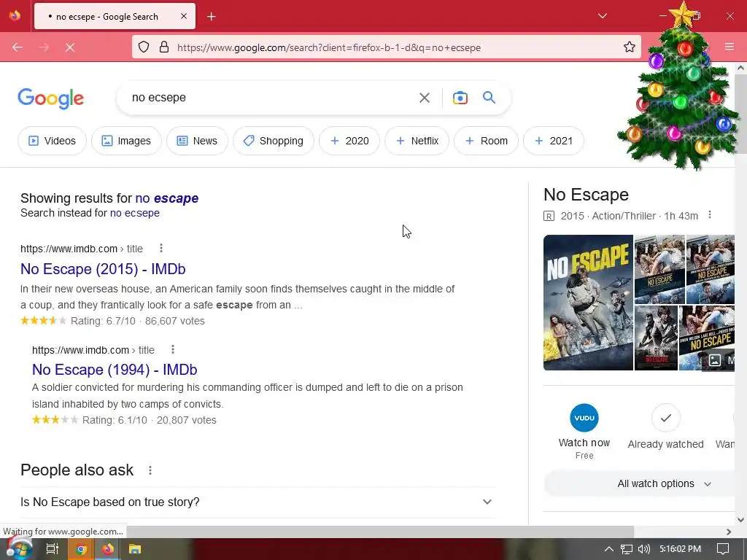747x560 pixels.
Task: Switch to the Images filter
Action: 126,141
